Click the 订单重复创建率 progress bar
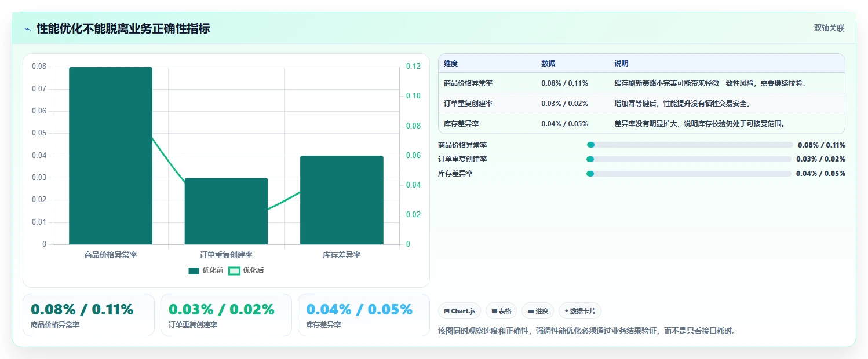868x359 pixels. tap(689, 159)
